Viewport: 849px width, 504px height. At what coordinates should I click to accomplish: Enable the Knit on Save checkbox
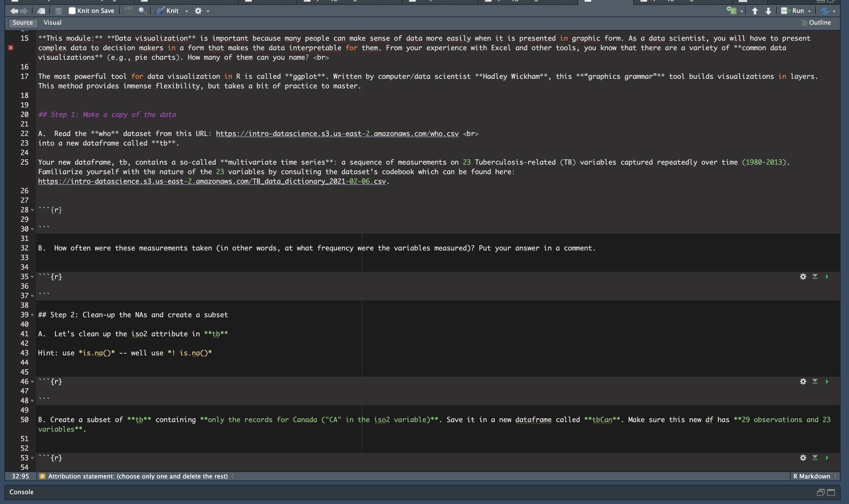72,11
